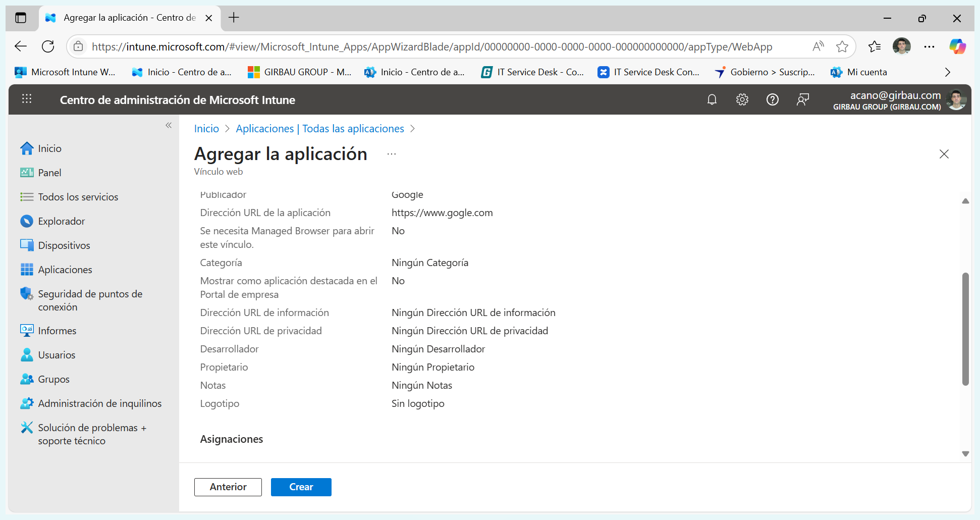Viewport: 980px width, 520px height.
Task: Close the Agregar la aplicación blade
Action: click(944, 154)
